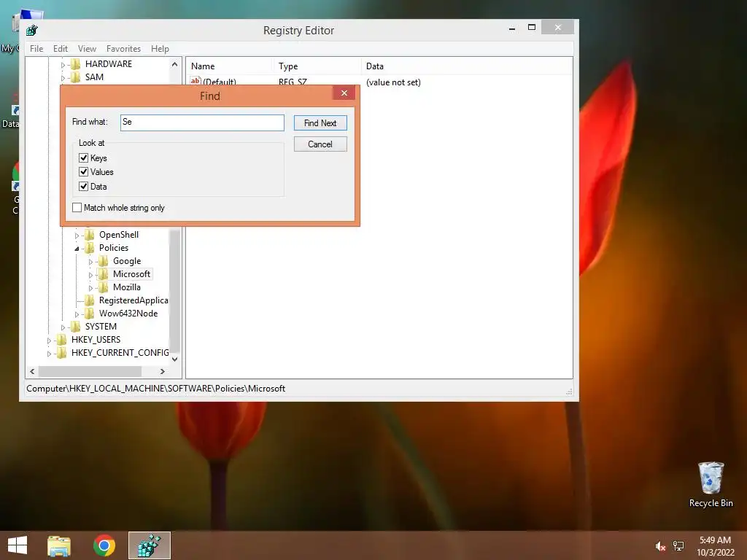This screenshot has width=747, height=560.
Task: Click the SAM folder icon
Action: (x=75, y=77)
